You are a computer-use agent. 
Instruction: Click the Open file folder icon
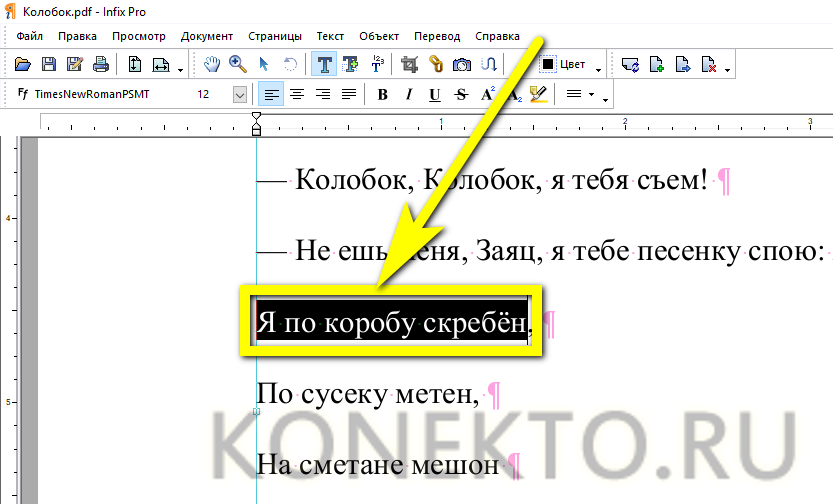click(x=24, y=65)
